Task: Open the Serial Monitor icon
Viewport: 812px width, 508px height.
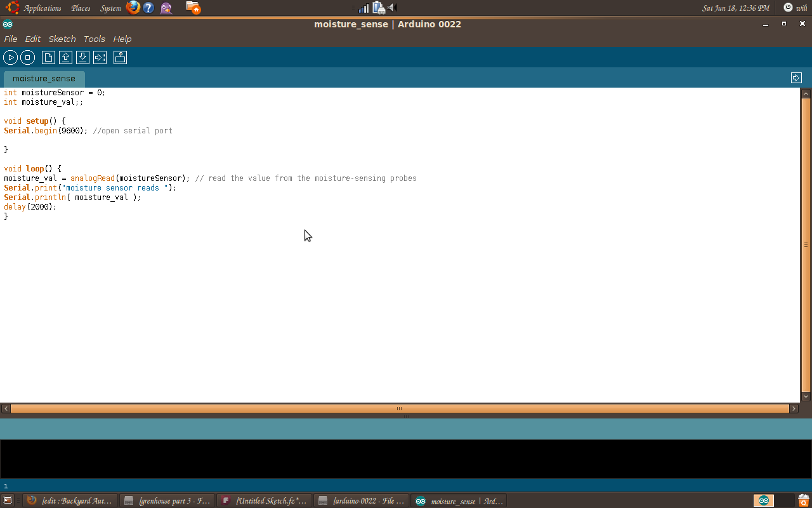Action: coord(121,58)
